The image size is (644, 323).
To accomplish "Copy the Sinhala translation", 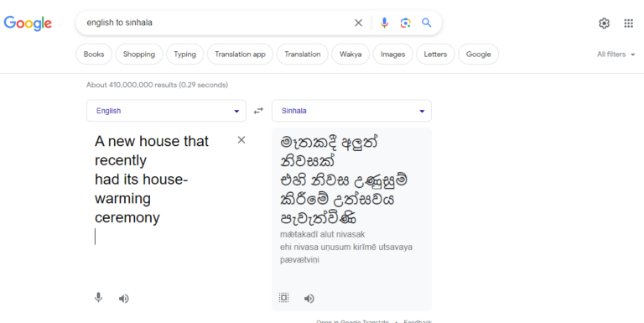I will [x=283, y=298].
